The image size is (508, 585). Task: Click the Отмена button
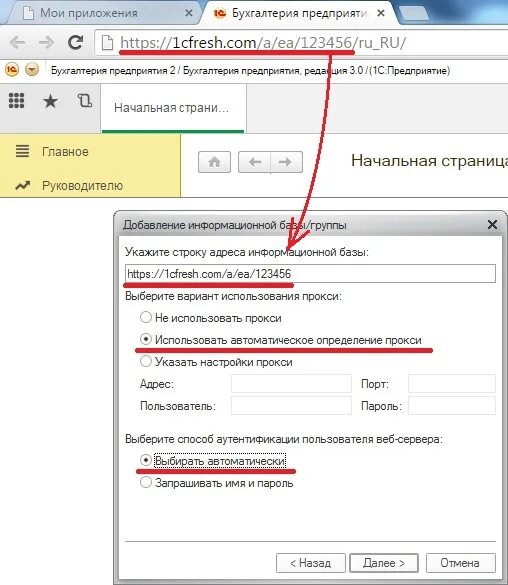pyautogui.click(x=461, y=563)
